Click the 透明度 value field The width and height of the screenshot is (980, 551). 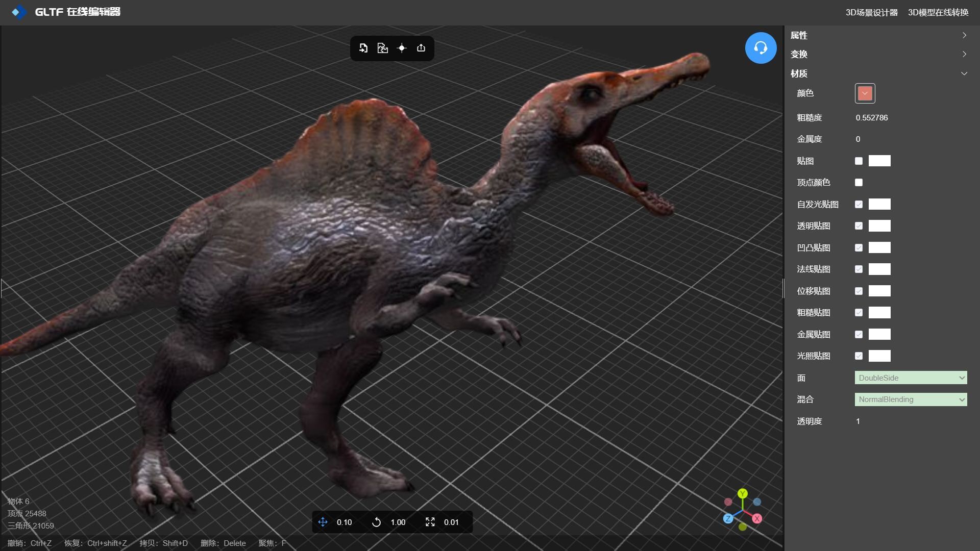pos(858,421)
